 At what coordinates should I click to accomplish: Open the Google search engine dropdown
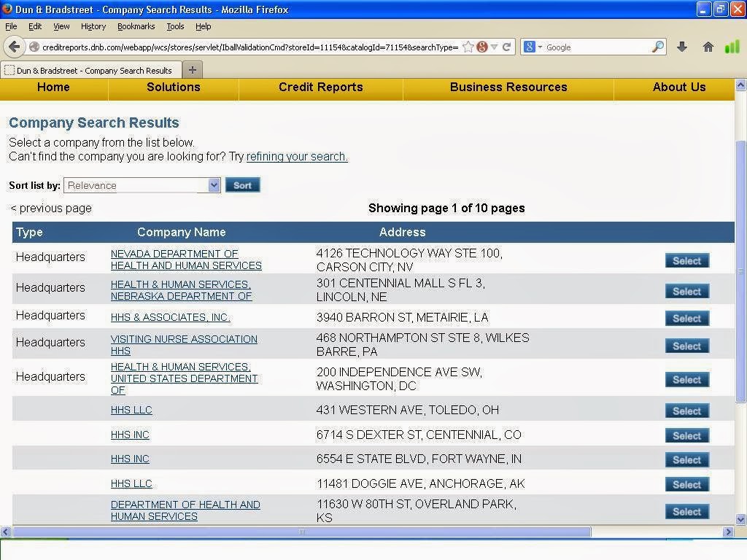(533, 47)
